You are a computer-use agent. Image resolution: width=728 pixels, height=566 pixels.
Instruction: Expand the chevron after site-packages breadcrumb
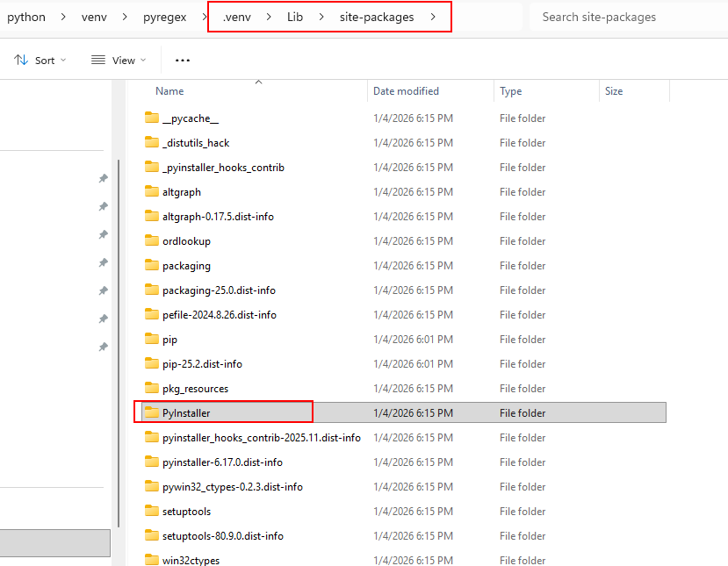point(433,18)
